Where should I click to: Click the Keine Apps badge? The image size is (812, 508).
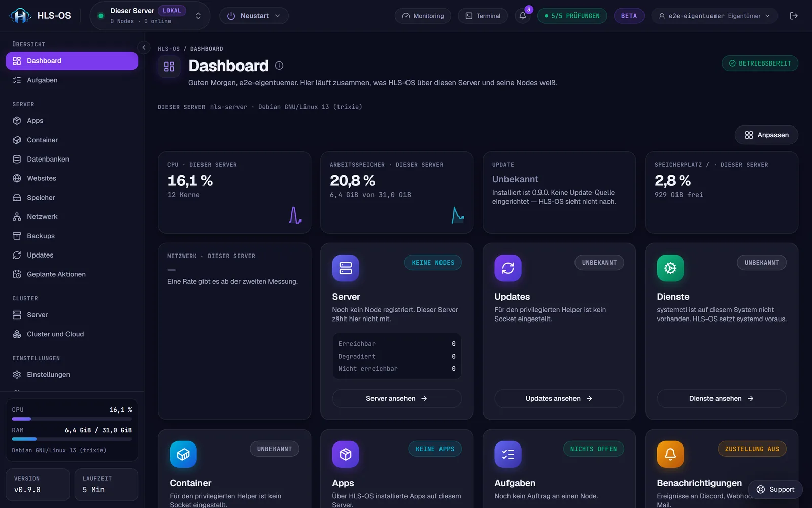(435, 449)
